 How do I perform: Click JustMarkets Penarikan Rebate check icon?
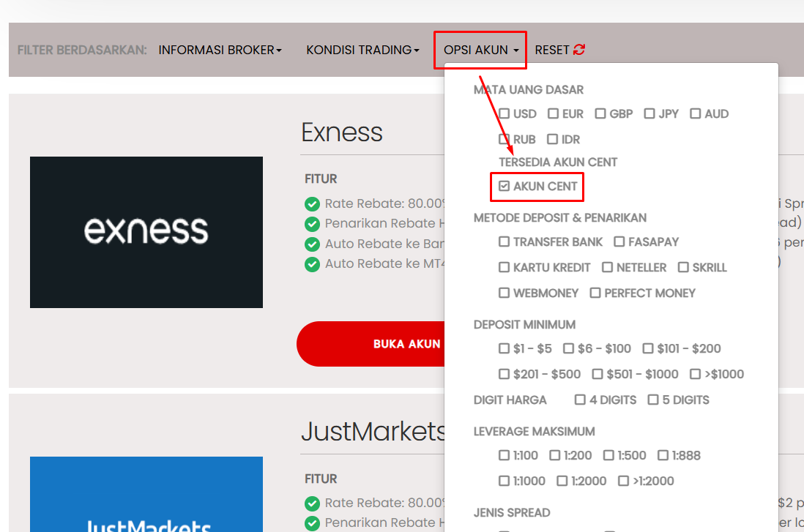tap(312, 523)
